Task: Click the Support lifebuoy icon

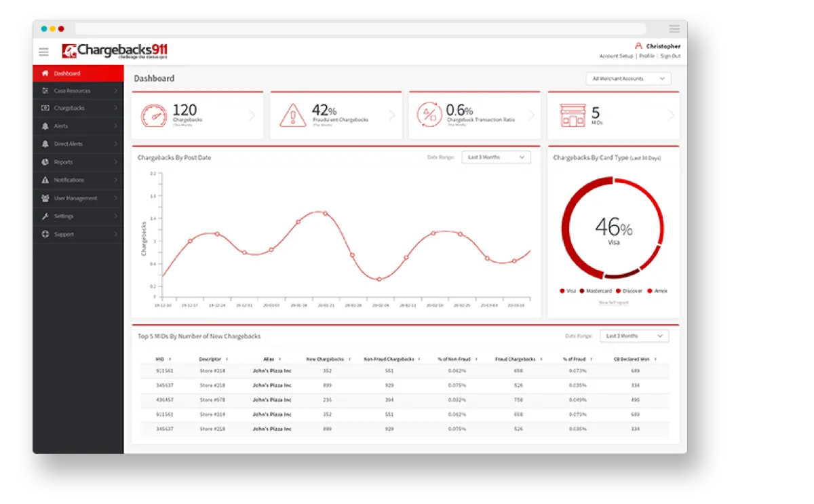Action: 45,234
